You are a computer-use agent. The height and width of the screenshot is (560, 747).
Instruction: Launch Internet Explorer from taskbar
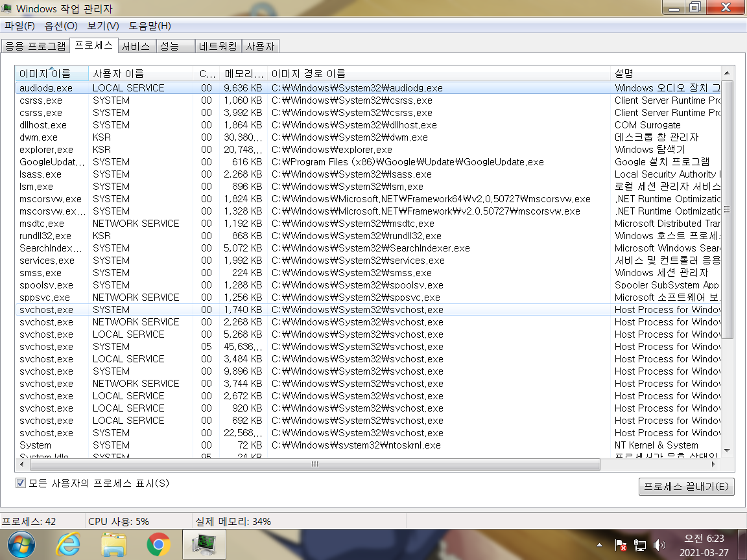(x=68, y=544)
